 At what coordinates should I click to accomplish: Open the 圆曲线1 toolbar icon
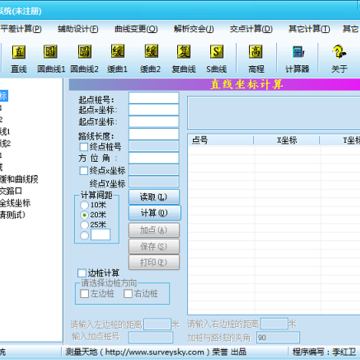51,58
